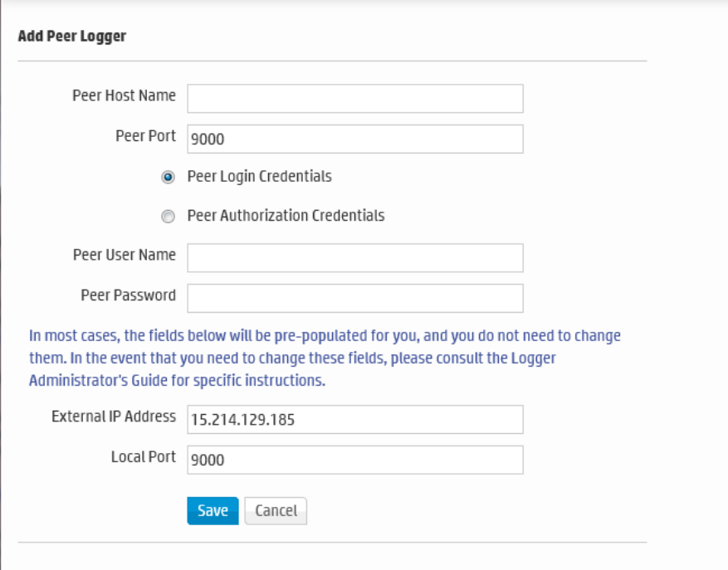The height and width of the screenshot is (570, 728).
Task: Cancel adding the peer logger
Action: pos(276,511)
